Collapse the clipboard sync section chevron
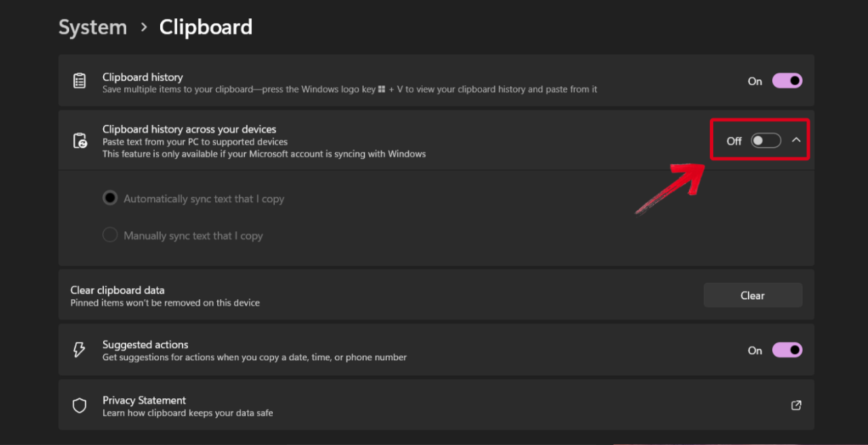The height and width of the screenshot is (445, 868). click(x=796, y=140)
